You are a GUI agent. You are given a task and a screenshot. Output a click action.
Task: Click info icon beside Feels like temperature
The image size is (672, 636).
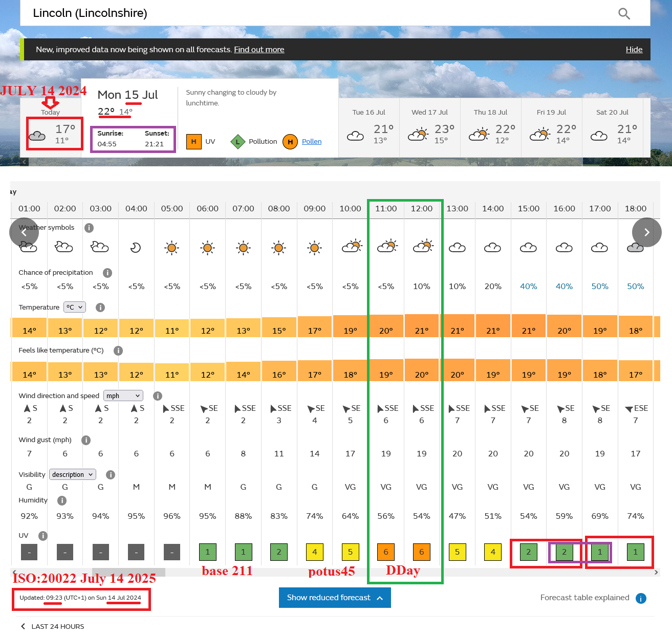click(118, 350)
